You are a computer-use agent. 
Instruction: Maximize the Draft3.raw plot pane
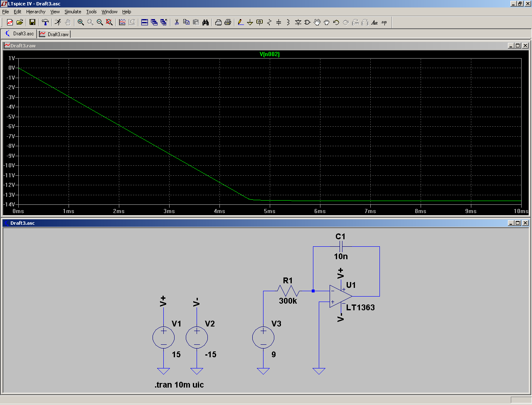pos(518,46)
